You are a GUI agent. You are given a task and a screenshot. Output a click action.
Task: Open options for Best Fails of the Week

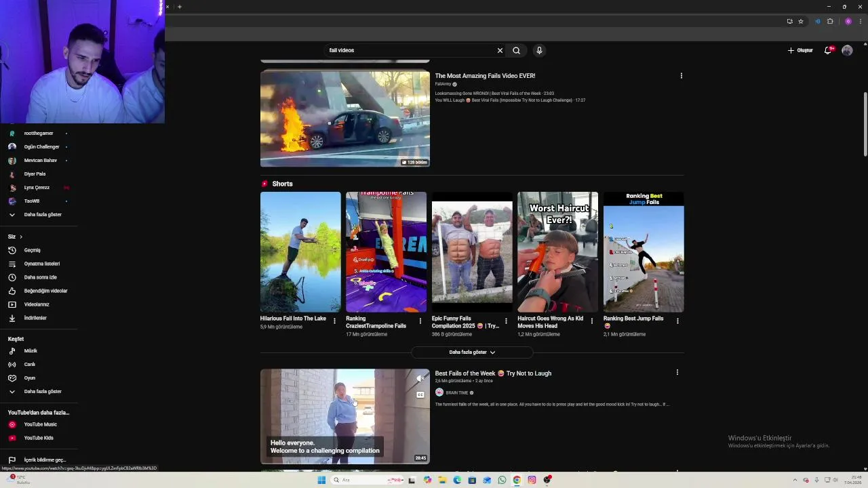tap(677, 372)
